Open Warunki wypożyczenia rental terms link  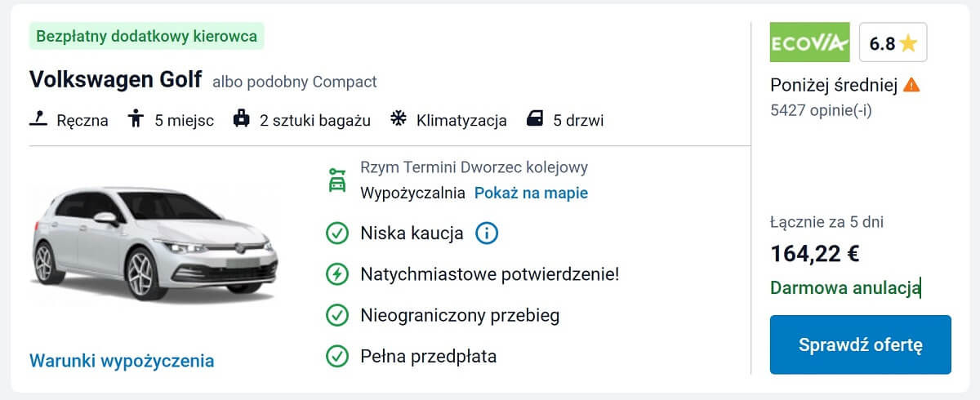tap(122, 361)
